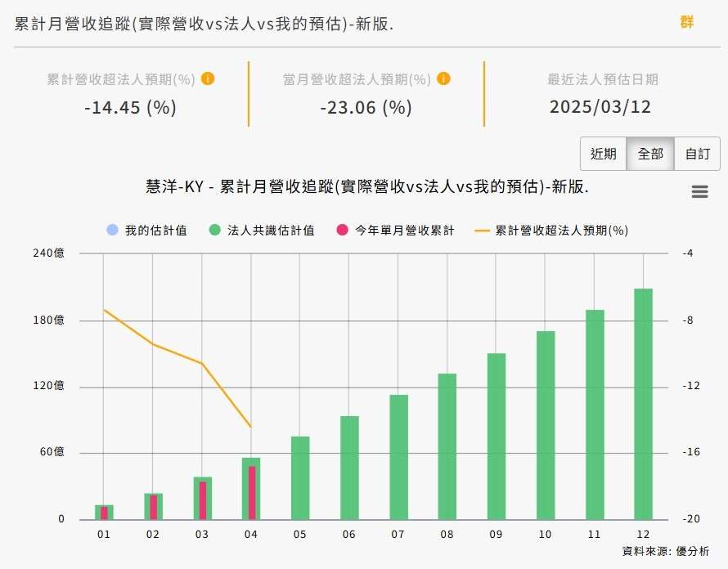Click the orange line point at month 02
Image resolution: width=728 pixels, height=569 pixels.
153,344
